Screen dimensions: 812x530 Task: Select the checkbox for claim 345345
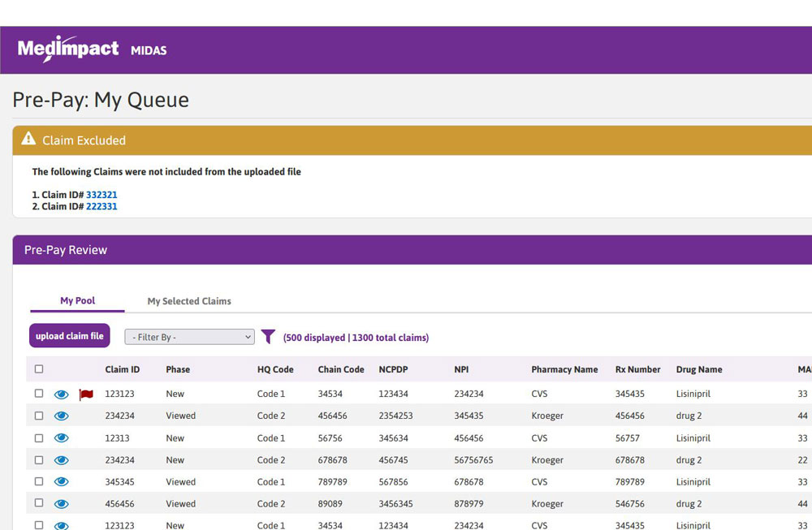tap(39, 481)
